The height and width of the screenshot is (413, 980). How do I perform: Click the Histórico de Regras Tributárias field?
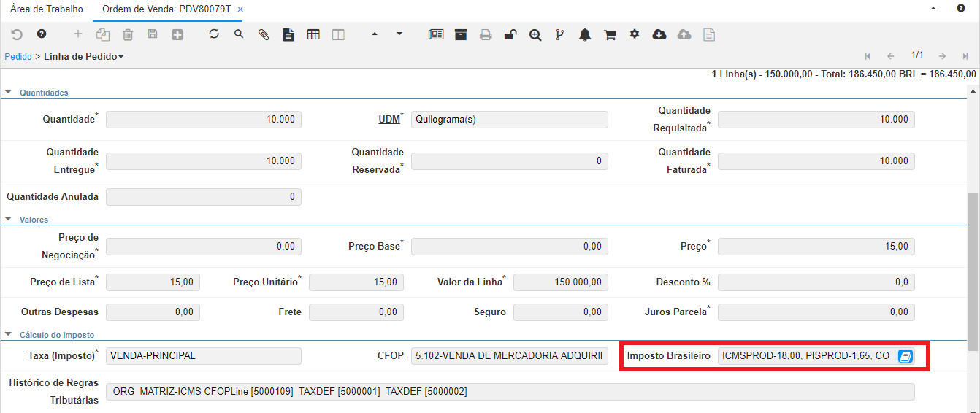click(x=510, y=392)
